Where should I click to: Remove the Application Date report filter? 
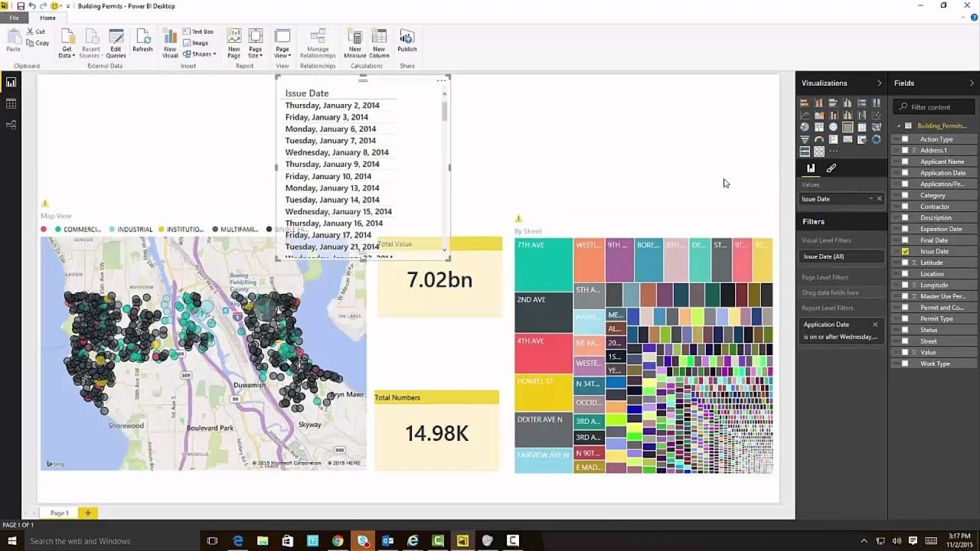click(875, 324)
